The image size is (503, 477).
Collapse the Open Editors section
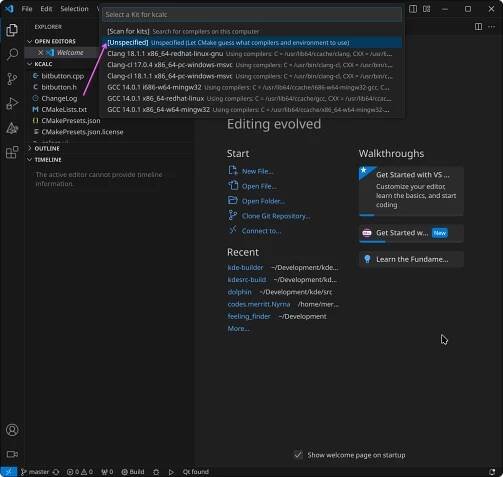tap(29, 41)
